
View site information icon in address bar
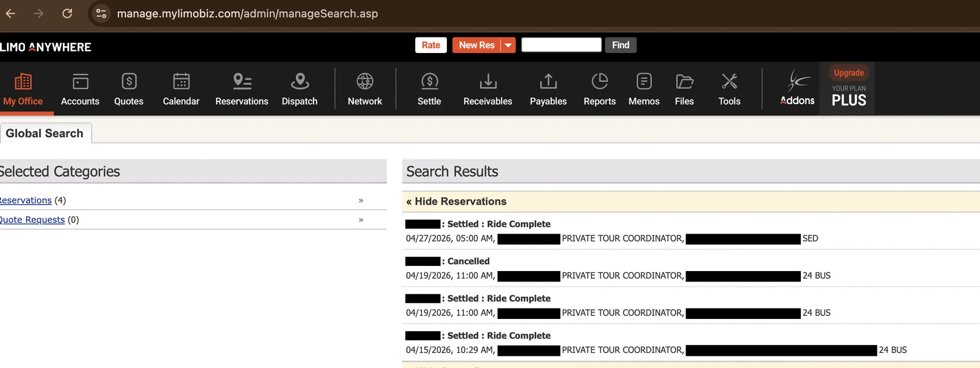coord(101,13)
